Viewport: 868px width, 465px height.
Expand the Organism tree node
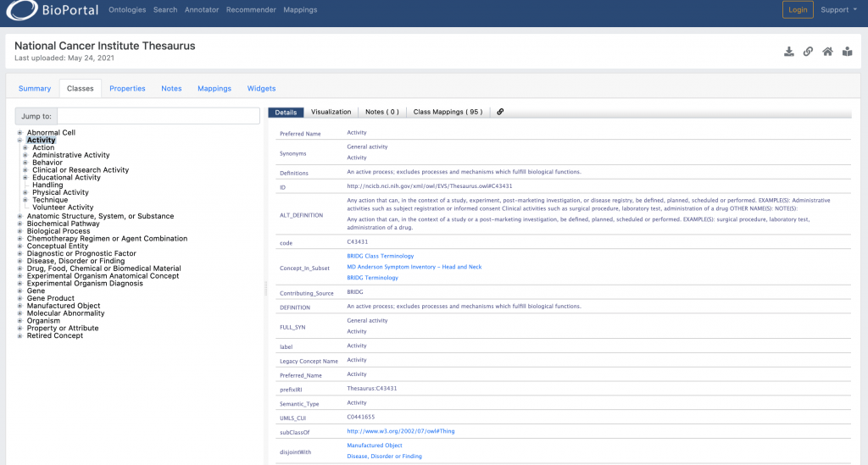point(20,321)
